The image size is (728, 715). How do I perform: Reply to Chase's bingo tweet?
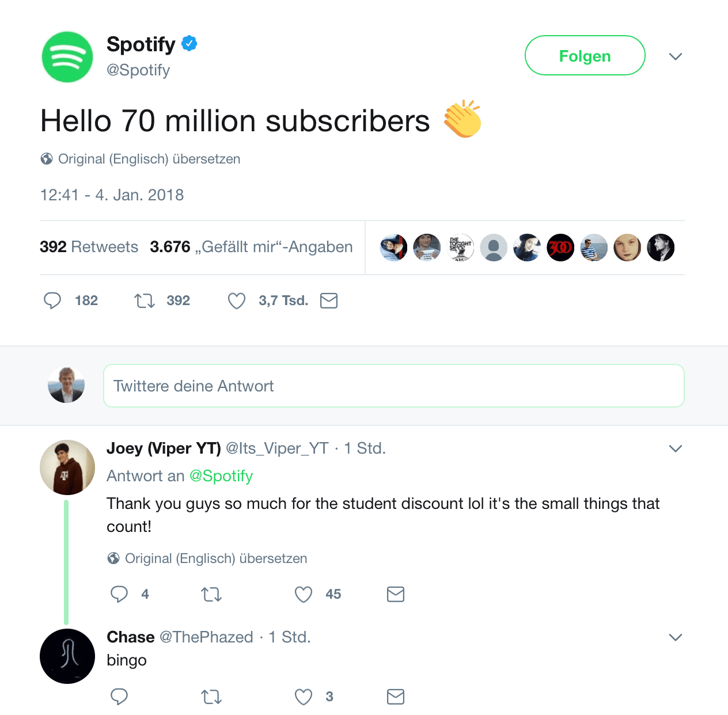pyautogui.click(x=119, y=697)
